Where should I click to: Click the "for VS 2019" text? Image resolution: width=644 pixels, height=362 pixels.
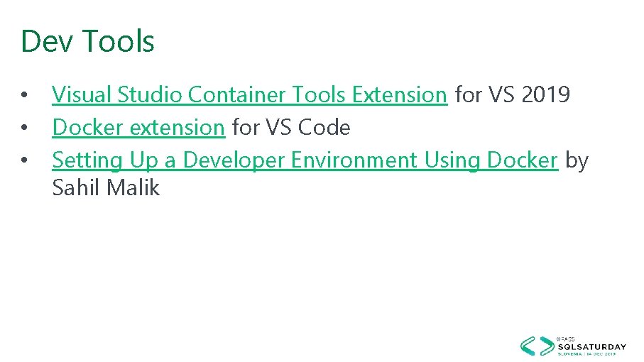[x=512, y=94]
